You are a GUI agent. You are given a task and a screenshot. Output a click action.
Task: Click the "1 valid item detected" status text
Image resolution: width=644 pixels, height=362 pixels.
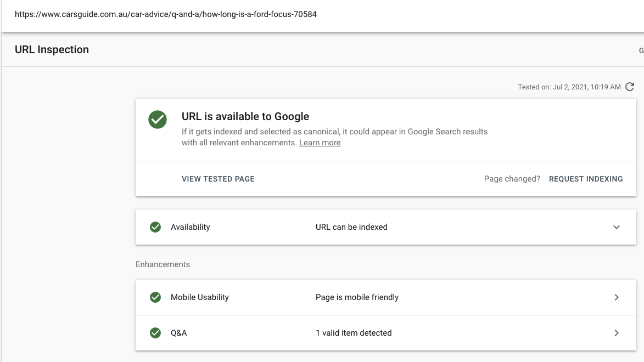click(354, 333)
